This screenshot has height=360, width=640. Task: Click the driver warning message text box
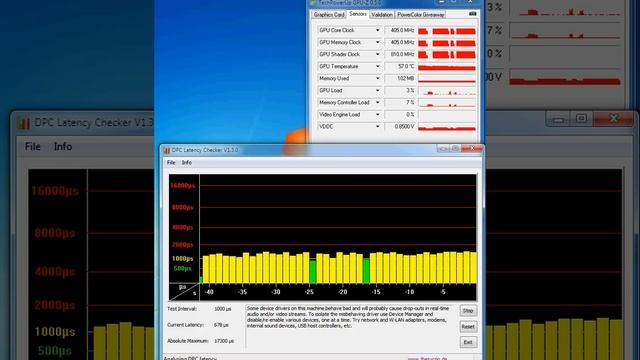pyautogui.click(x=351, y=327)
